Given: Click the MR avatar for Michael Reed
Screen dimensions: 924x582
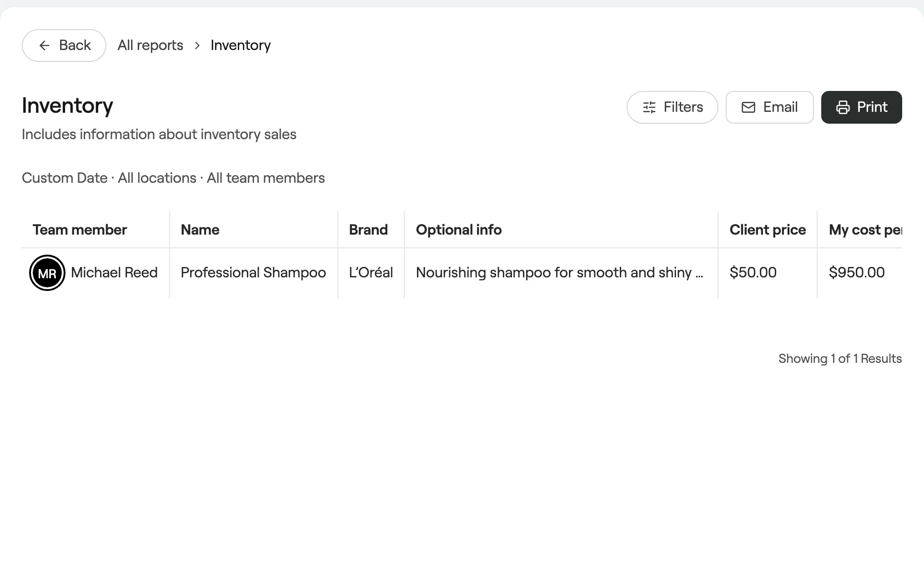Looking at the screenshot, I should 47,273.
